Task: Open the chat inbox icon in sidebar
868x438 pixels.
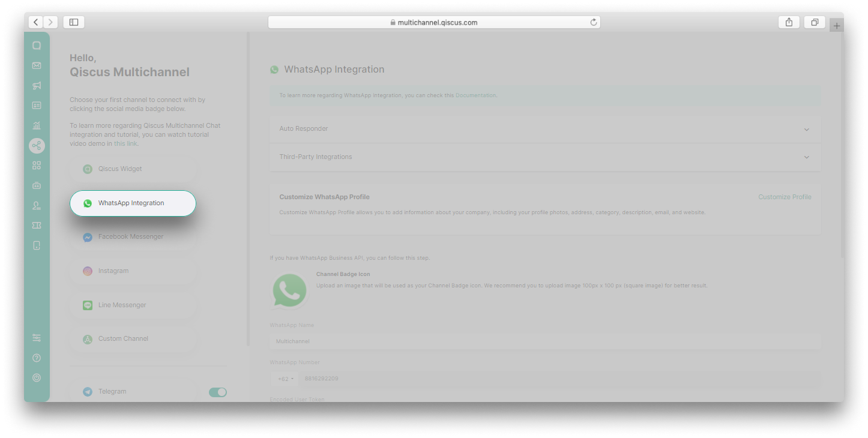Action: tap(37, 46)
